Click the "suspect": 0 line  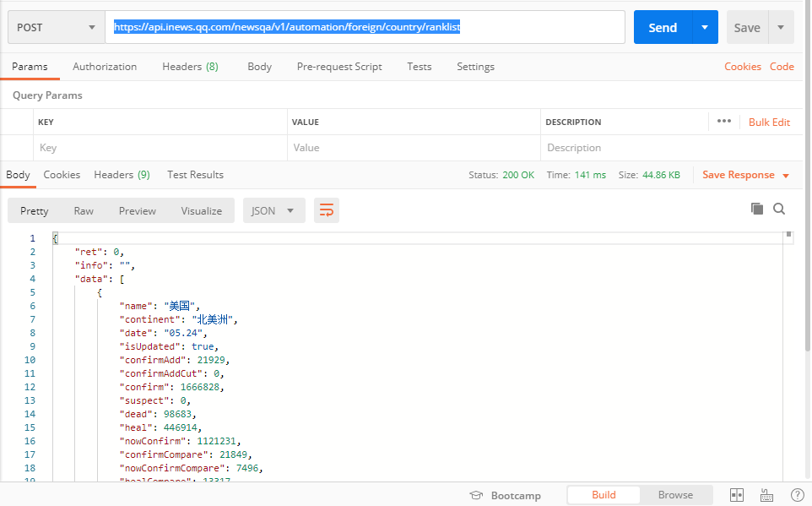(x=154, y=400)
